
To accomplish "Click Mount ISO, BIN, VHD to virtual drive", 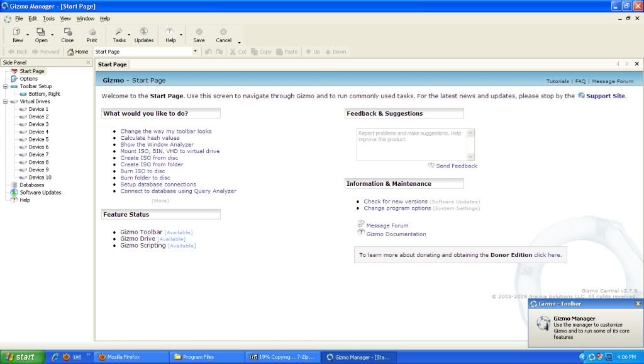I will coord(170,151).
